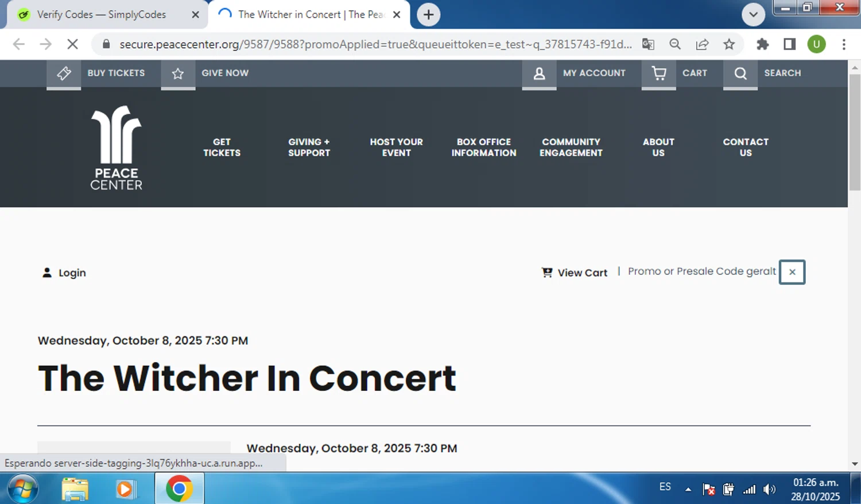Close The Witcher in Concert tab

coord(397,14)
